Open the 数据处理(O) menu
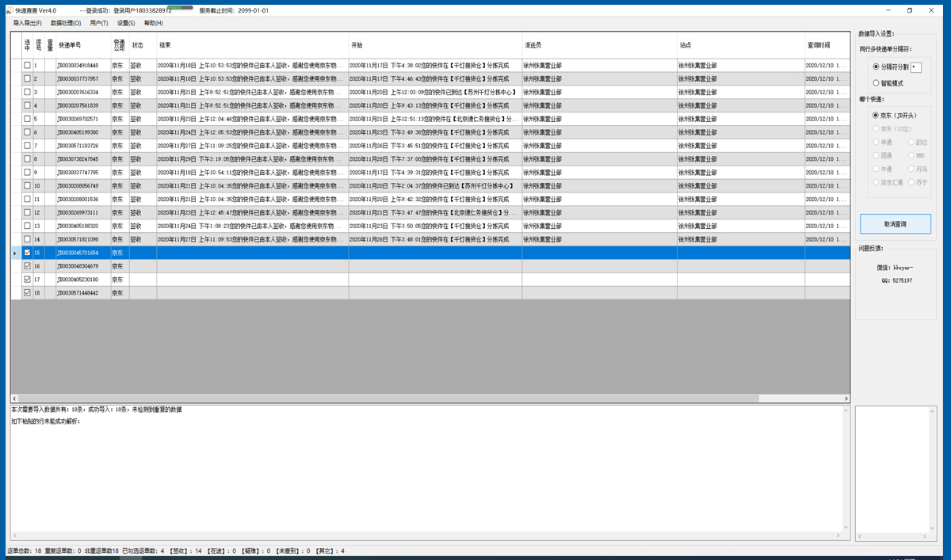The image size is (951, 560). [66, 23]
